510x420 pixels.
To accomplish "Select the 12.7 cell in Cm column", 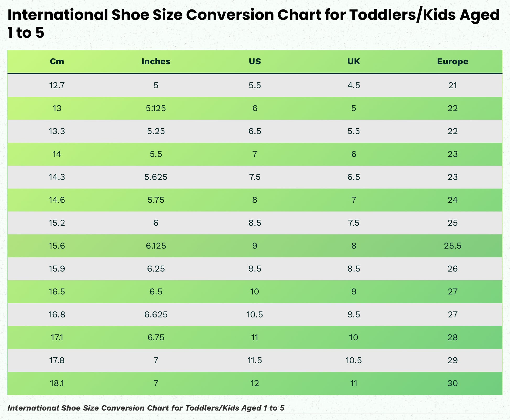I will tap(57, 85).
